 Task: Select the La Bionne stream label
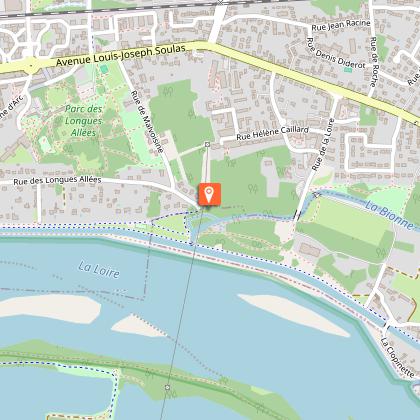(389, 215)
